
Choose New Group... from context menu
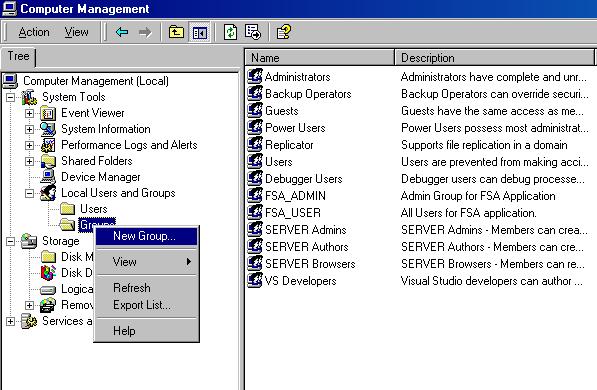pos(147,236)
